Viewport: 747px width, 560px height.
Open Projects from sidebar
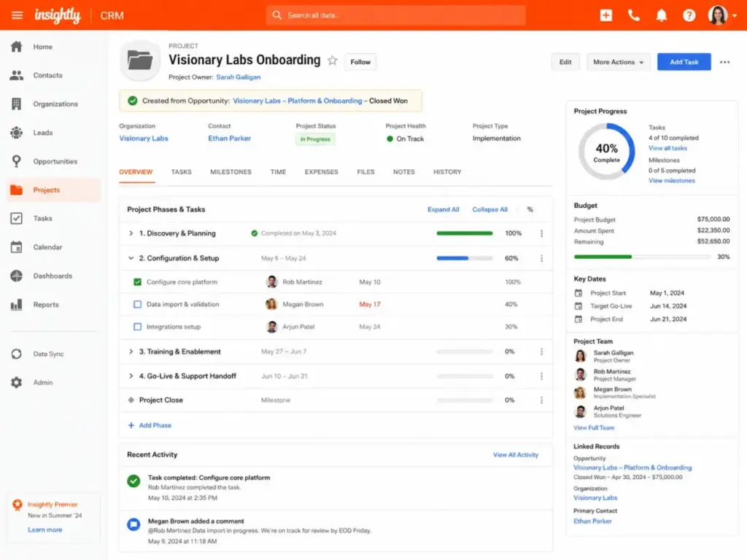[53, 190]
